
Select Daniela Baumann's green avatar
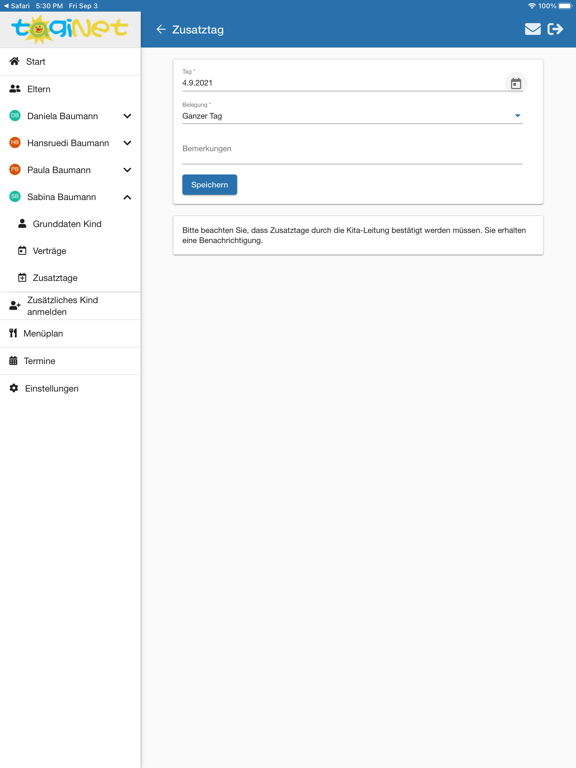tap(15, 116)
